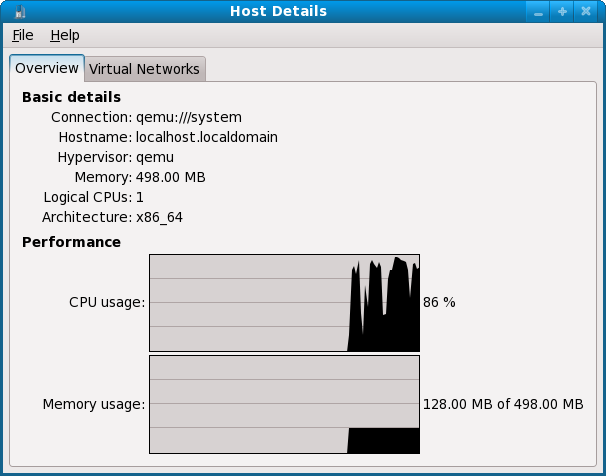Minimize the Host Details window
Viewport: 606px width, 476px height.
click(538, 12)
